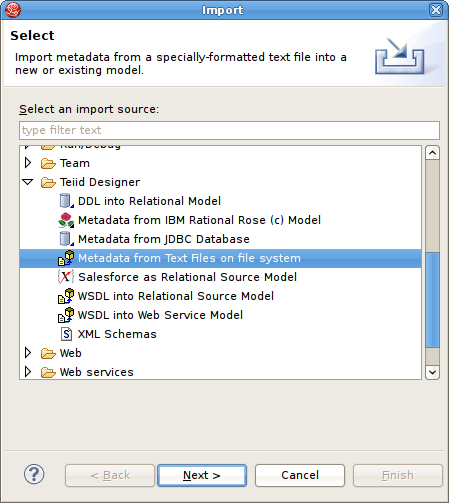Click the Next > button
The width and height of the screenshot is (449, 503).
(x=202, y=475)
